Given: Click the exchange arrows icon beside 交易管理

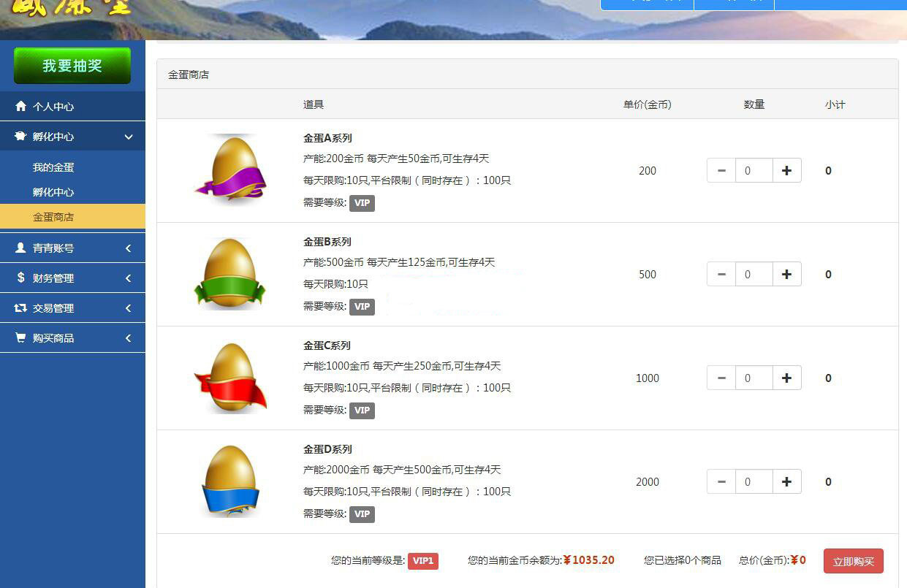Looking at the screenshot, I should pyautogui.click(x=20, y=308).
